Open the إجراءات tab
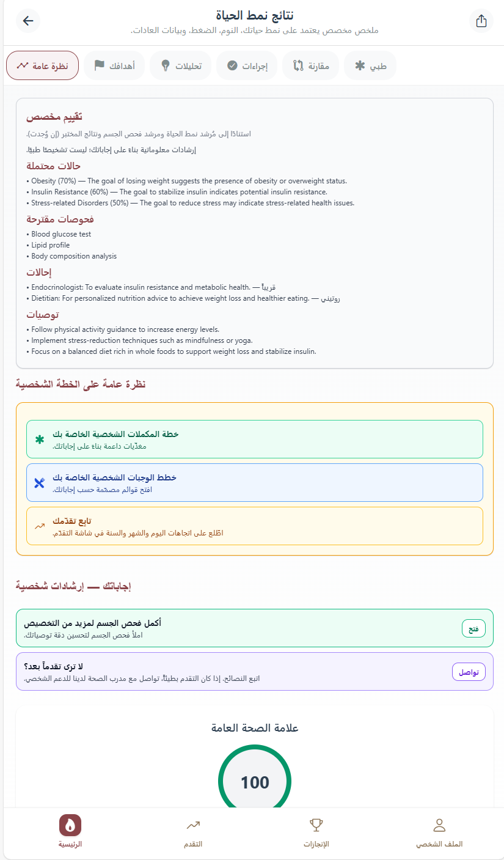The width and height of the screenshot is (504, 860). (x=247, y=65)
